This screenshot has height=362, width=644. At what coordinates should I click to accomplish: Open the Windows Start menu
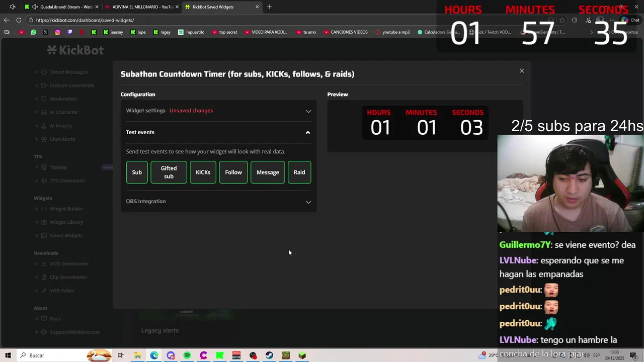(x=8, y=355)
